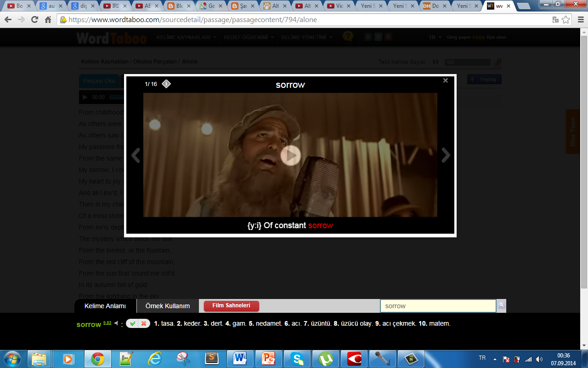
Task: Open Chrome from taskbar
Action: pos(97,359)
